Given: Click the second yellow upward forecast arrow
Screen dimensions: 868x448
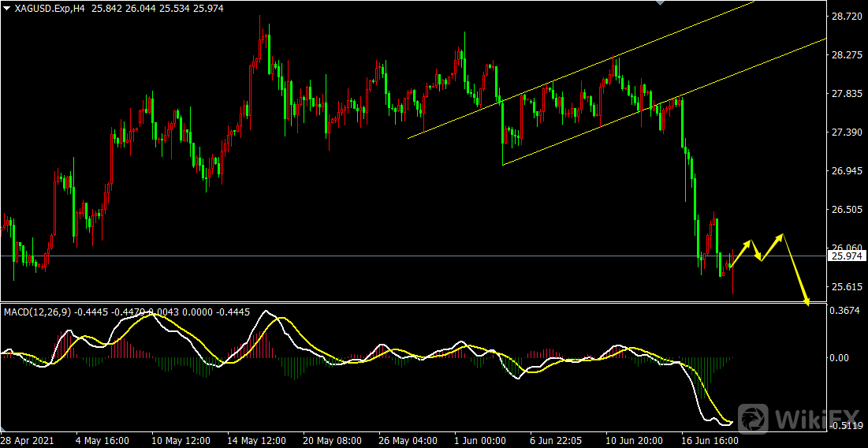Looking at the screenshot, I should [x=773, y=246].
